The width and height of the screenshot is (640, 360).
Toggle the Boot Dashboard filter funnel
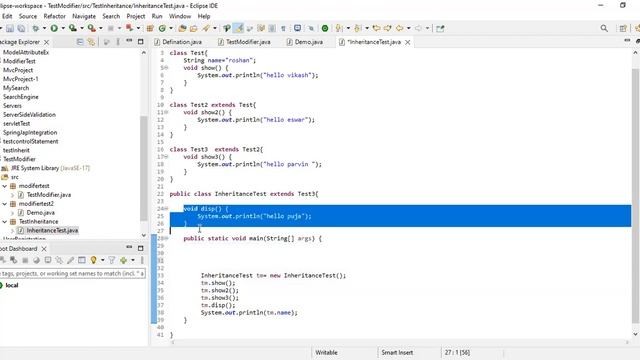pos(111,260)
